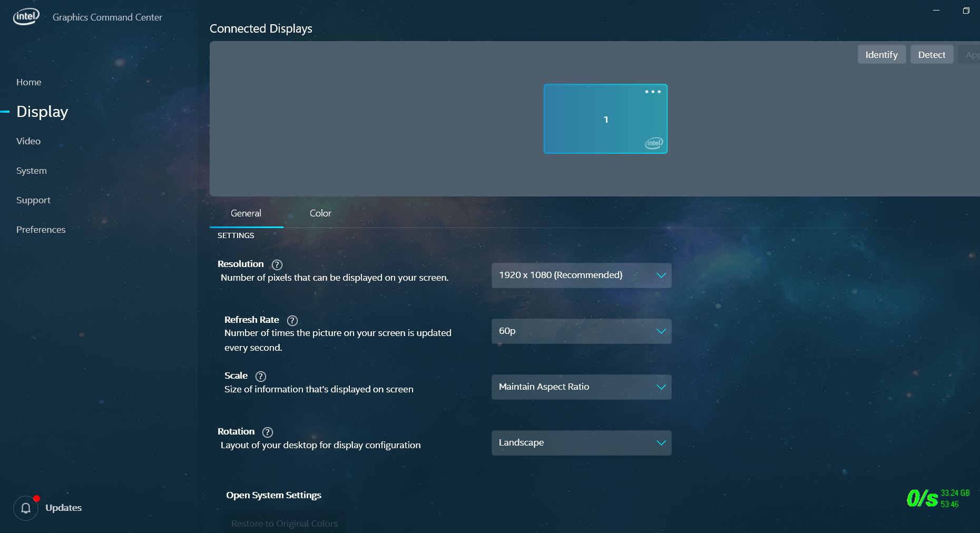Open the Scale Maintain Aspect Ratio dropdown

[x=581, y=387]
